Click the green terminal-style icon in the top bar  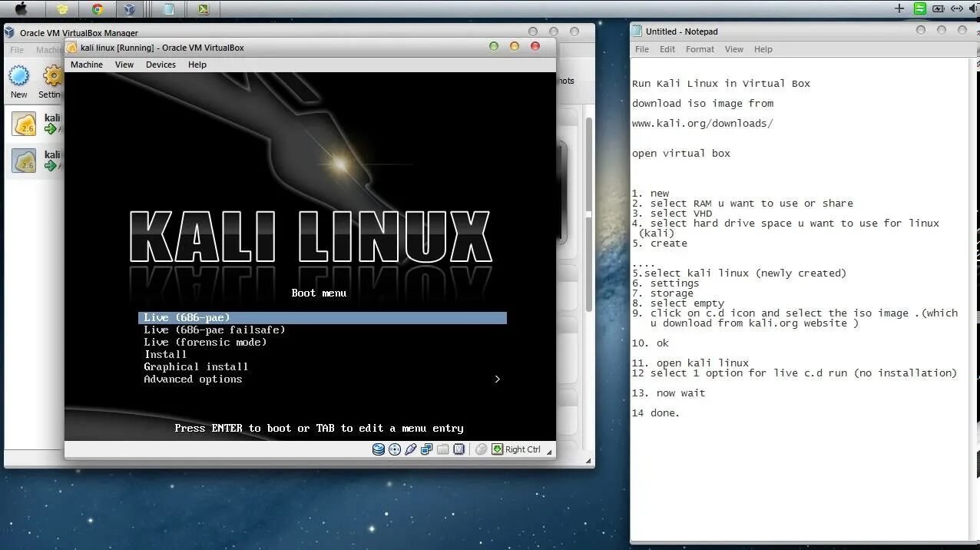(203, 9)
